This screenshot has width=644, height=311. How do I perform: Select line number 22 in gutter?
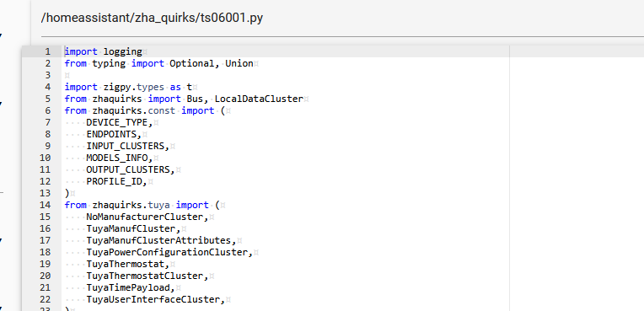[x=46, y=300]
